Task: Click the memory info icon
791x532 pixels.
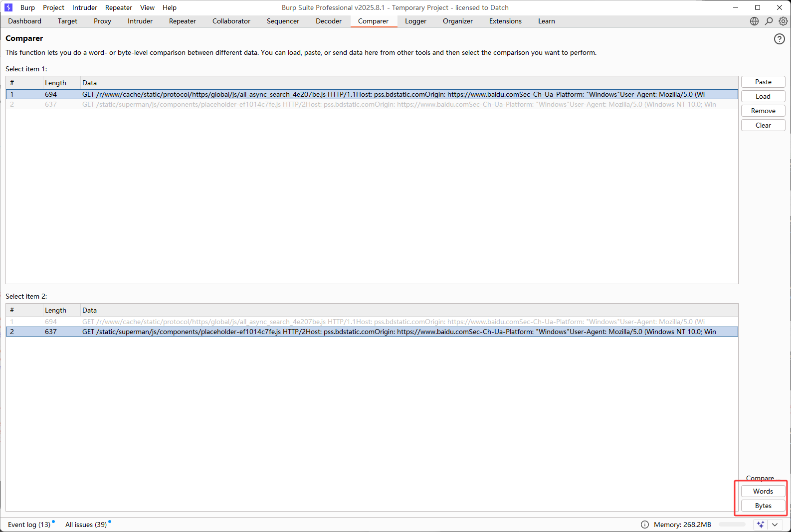Action: pyautogui.click(x=644, y=525)
